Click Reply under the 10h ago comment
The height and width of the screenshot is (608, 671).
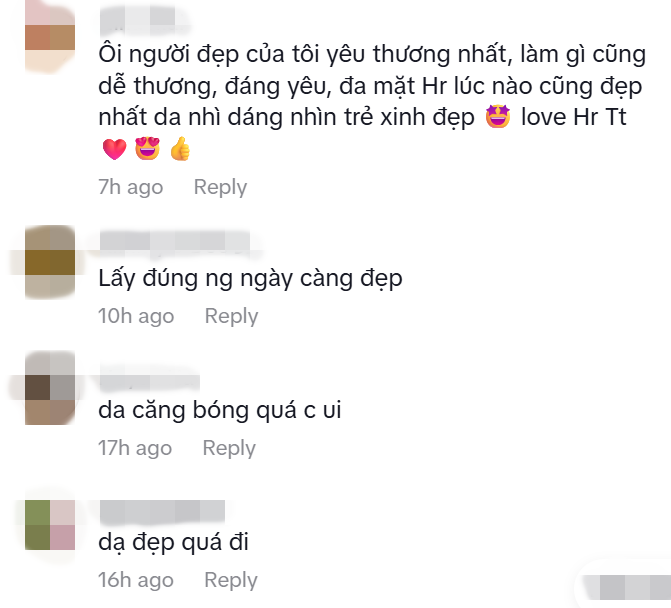point(232,316)
